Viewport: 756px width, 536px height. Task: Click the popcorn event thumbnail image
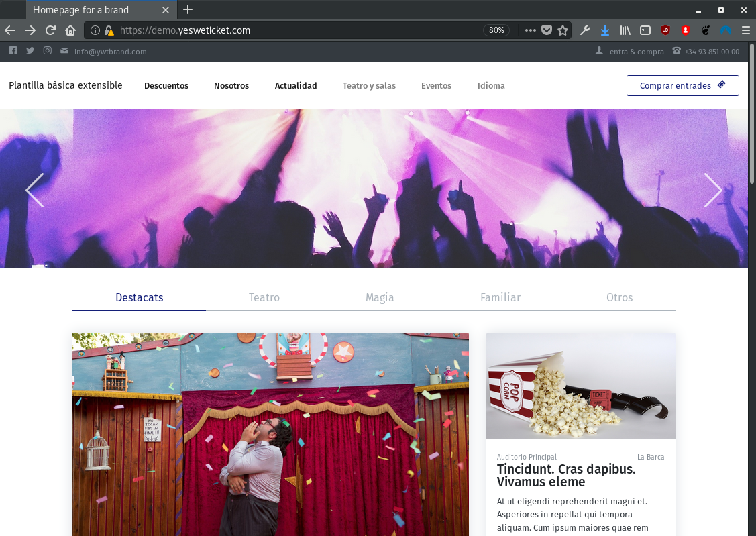click(580, 386)
